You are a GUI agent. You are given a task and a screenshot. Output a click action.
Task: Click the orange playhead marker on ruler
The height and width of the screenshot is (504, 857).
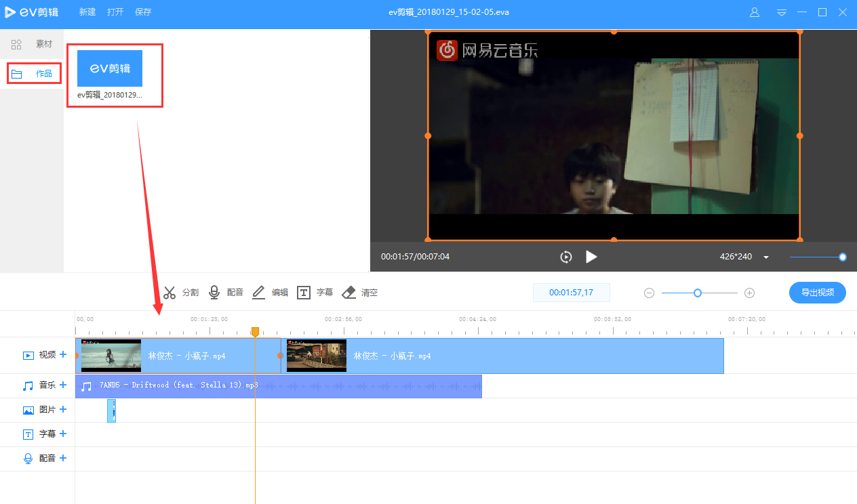pyautogui.click(x=255, y=331)
